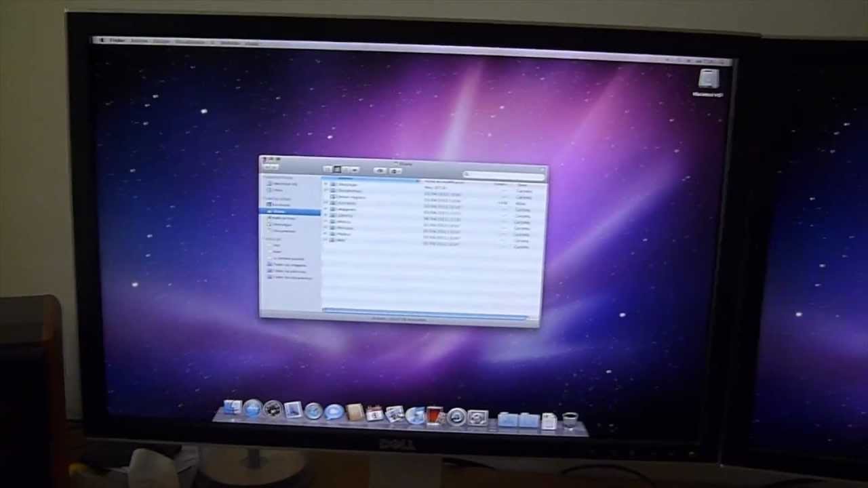The width and height of the screenshot is (868, 488).
Task: Click the Quick Look eye button
Action: [x=380, y=171]
